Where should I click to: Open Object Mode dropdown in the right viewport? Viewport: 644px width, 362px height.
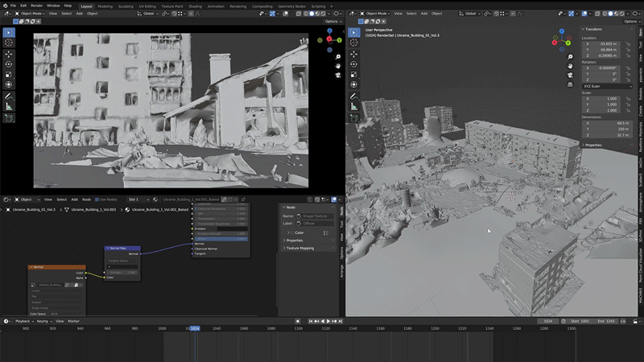click(x=375, y=14)
